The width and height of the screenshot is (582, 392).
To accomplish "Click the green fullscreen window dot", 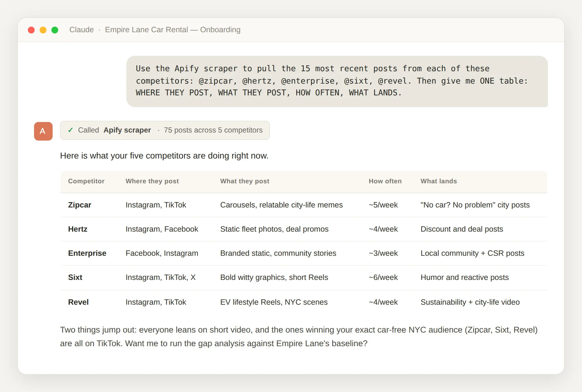I will [55, 30].
